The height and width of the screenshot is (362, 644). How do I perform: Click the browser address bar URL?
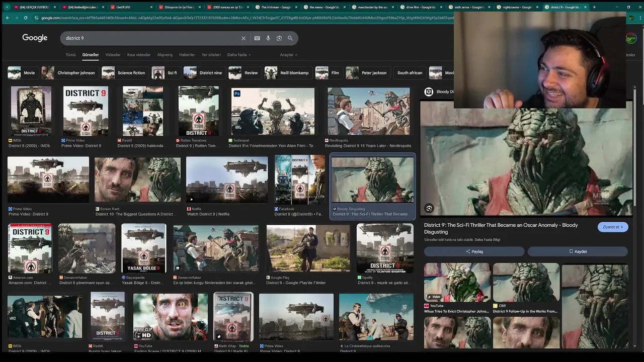pos(247,18)
